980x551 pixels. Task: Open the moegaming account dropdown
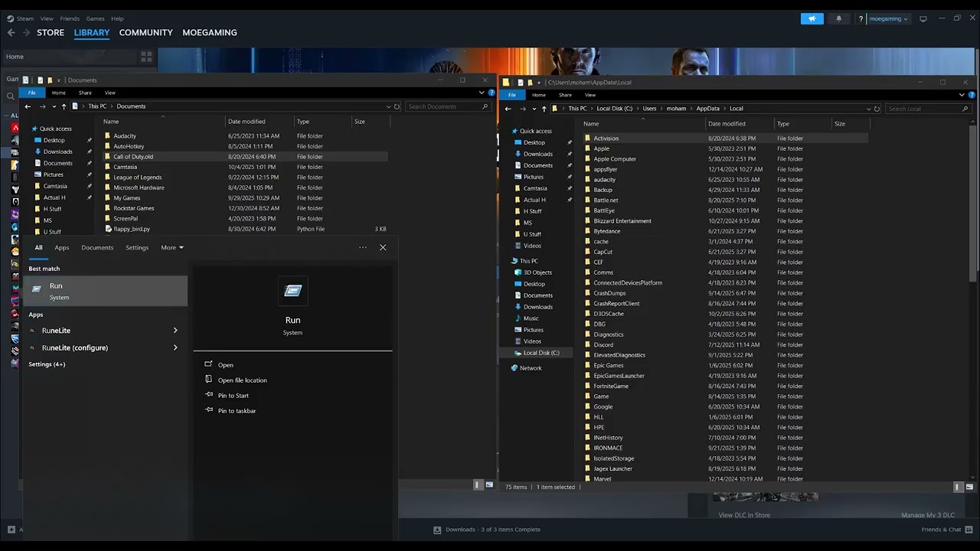click(x=888, y=18)
